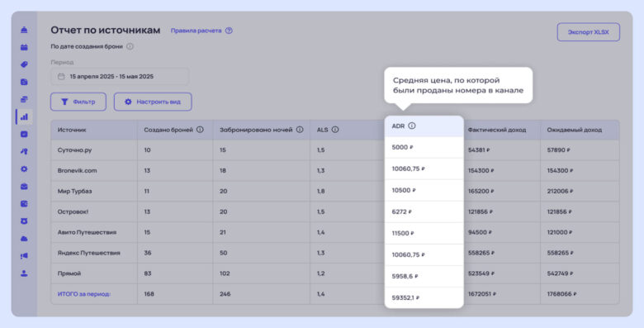Open the calendar sidebar icon
The height and width of the screenshot is (328, 644).
24,47
